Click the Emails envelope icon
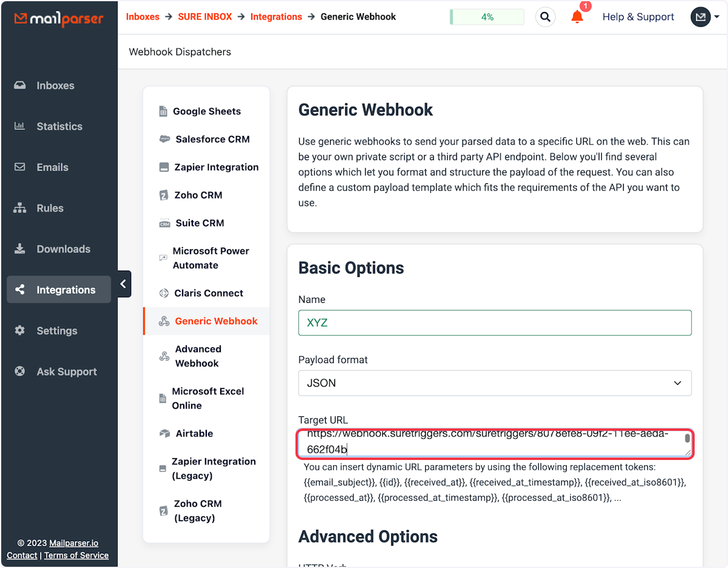Image resolution: width=728 pixels, height=568 pixels. coord(20,167)
